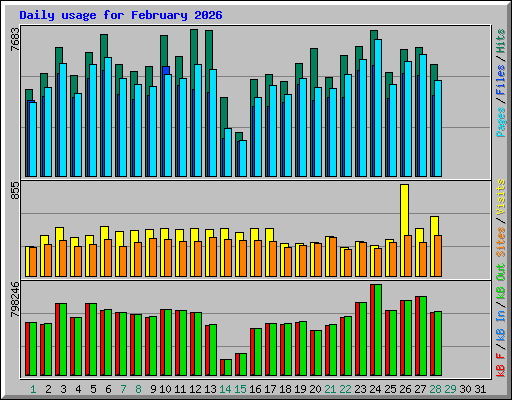Click the cyan pages bar for day 24
The image size is (512, 400).
click(378, 108)
